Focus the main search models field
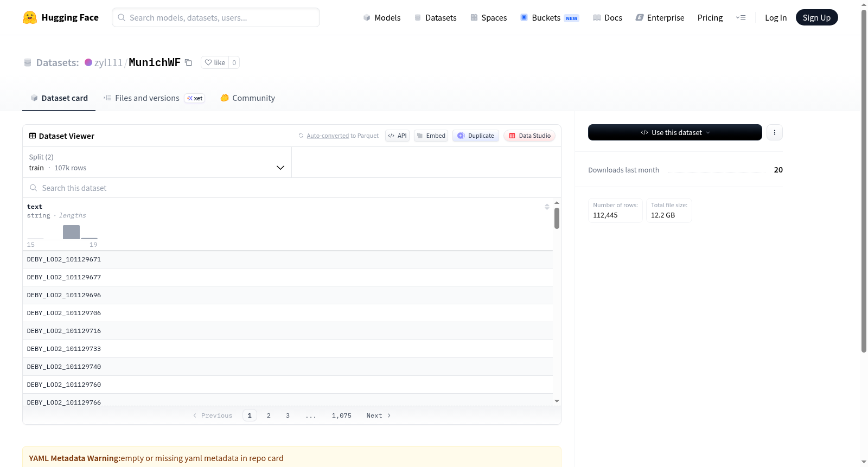868x467 pixels. [216, 17]
